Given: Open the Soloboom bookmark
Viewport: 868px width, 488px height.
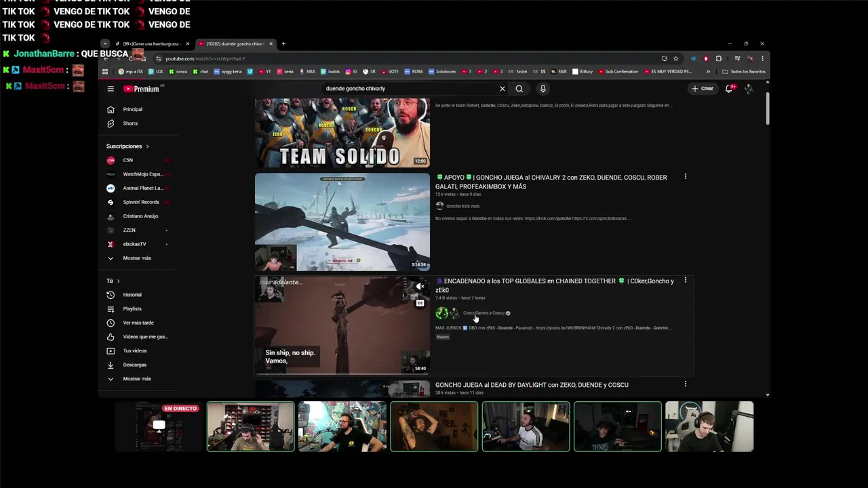Looking at the screenshot, I should (x=441, y=72).
